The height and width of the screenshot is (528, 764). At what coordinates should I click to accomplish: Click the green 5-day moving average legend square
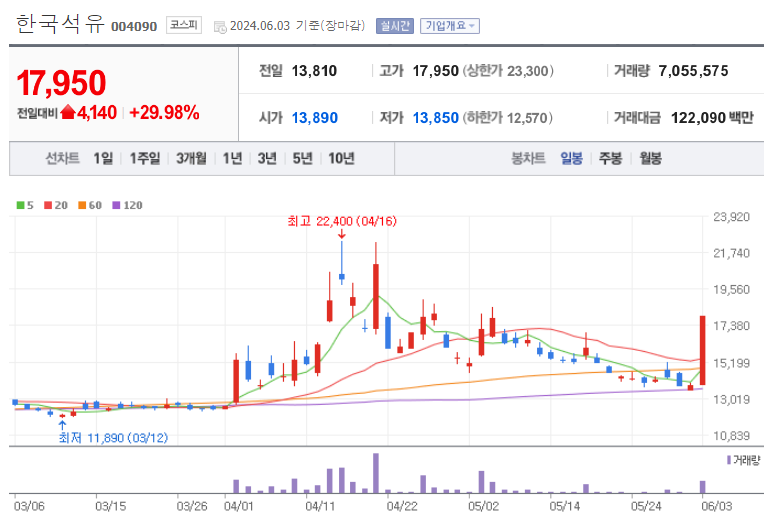pyautogui.click(x=20, y=205)
